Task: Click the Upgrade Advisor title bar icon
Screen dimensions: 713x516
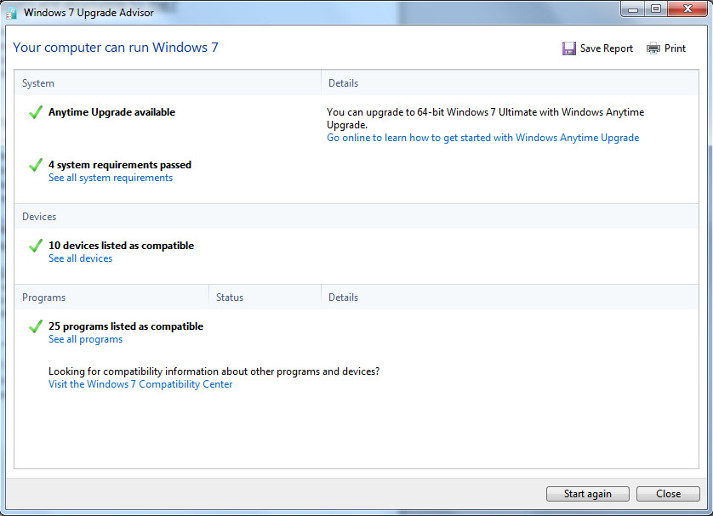Action: pos(11,13)
